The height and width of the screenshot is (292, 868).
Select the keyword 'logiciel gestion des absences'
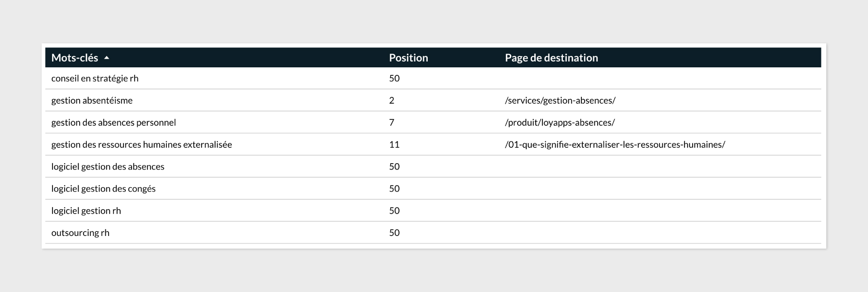pos(108,167)
